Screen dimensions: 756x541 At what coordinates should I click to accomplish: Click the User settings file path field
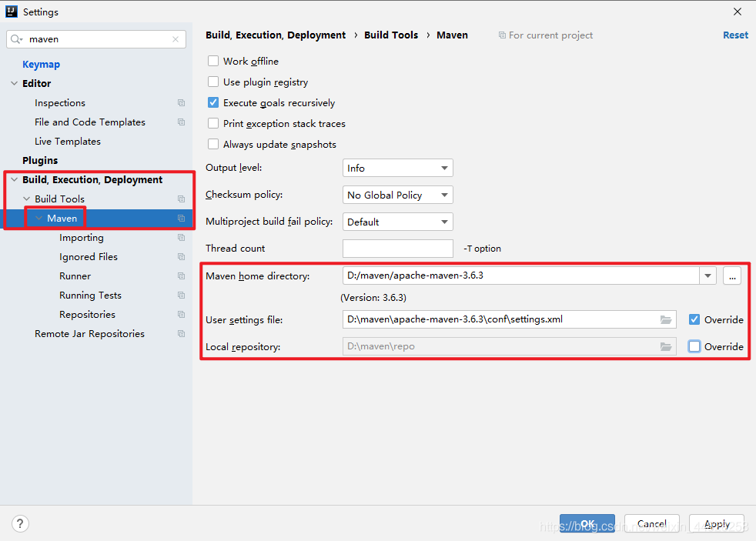pyautogui.click(x=509, y=319)
